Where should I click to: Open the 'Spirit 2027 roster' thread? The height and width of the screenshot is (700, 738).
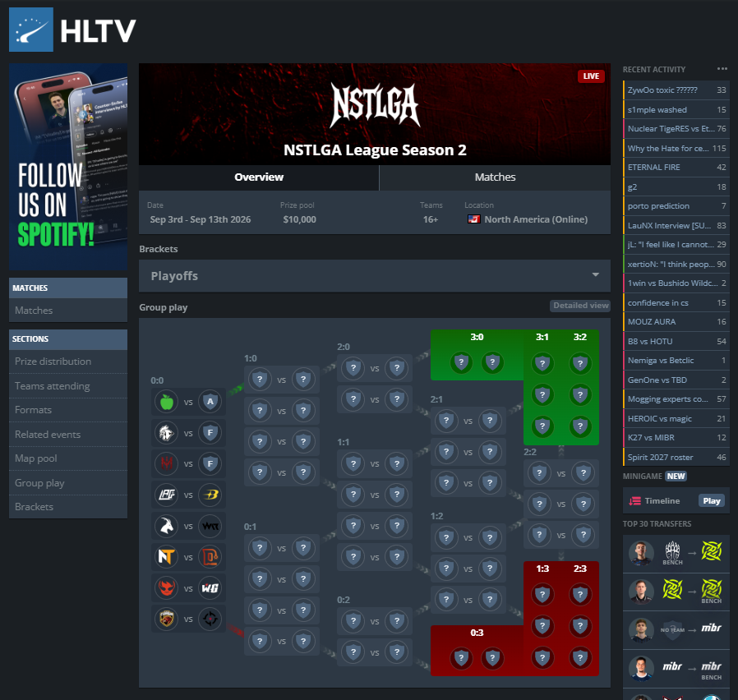(x=676, y=457)
